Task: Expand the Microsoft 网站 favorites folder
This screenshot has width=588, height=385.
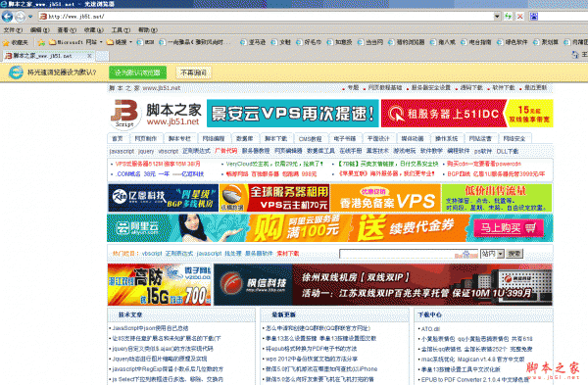Action: pos(75,42)
